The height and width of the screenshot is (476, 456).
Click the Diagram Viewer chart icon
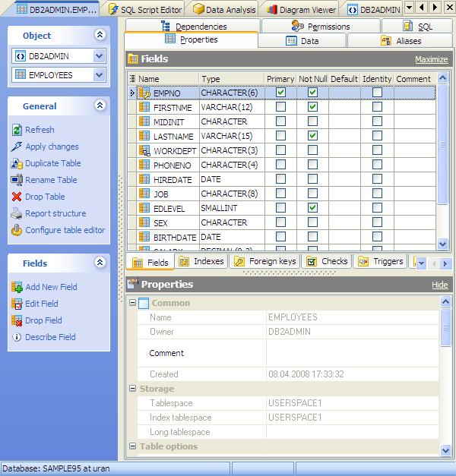[x=272, y=10]
